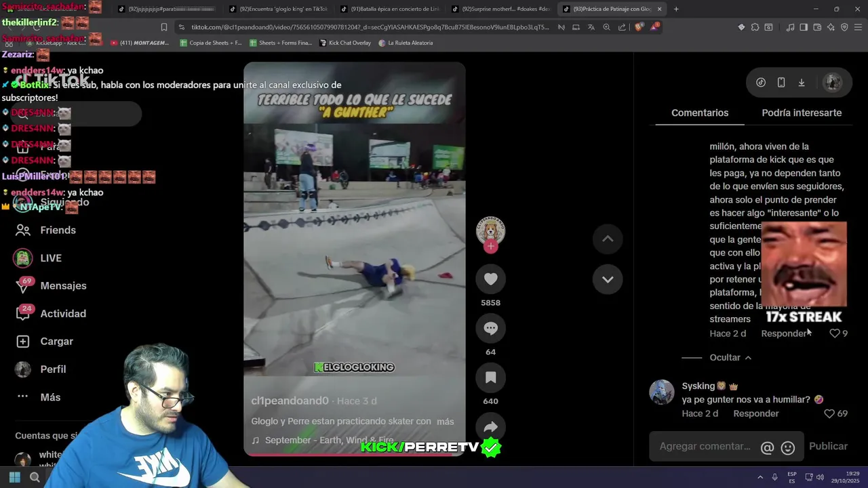The width and height of the screenshot is (868, 488).
Task: Like Sysking's comment heart
Action: 829,413
